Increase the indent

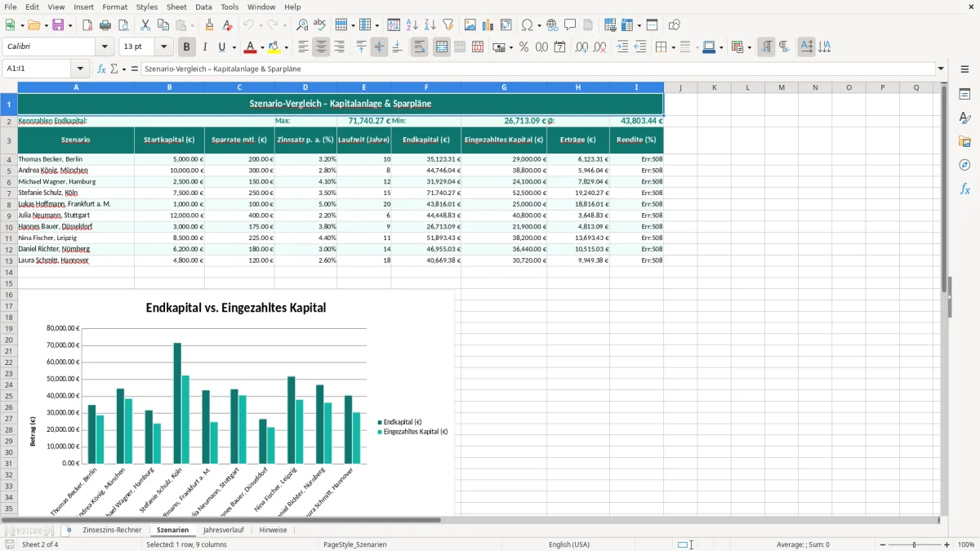coord(622,47)
